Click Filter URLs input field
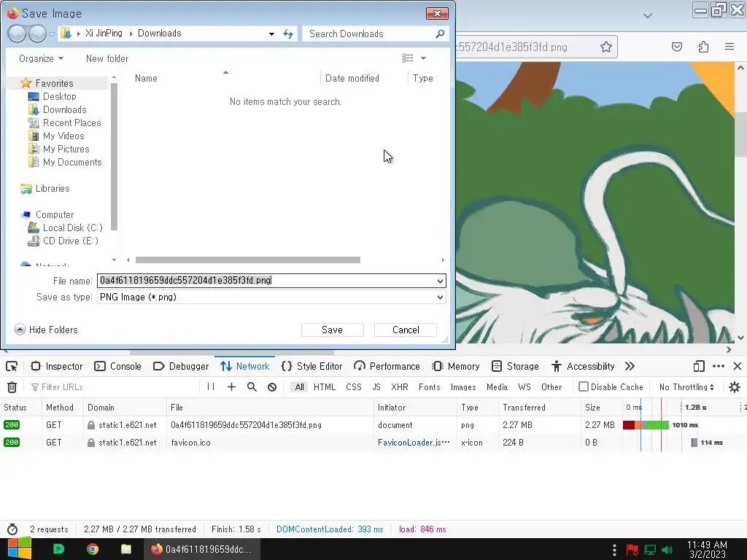Image resolution: width=747 pixels, height=560 pixels. click(x=115, y=387)
